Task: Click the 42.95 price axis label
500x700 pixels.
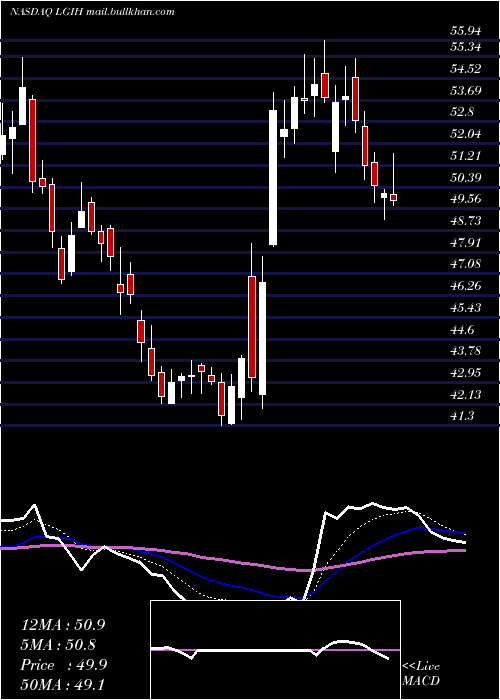Action: 466,372
